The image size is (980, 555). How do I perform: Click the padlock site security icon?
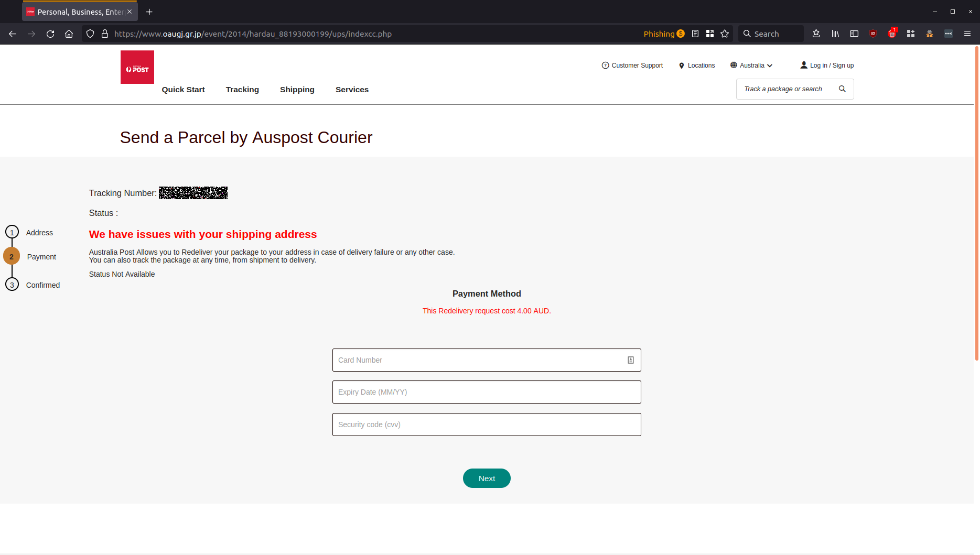[105, 34]
